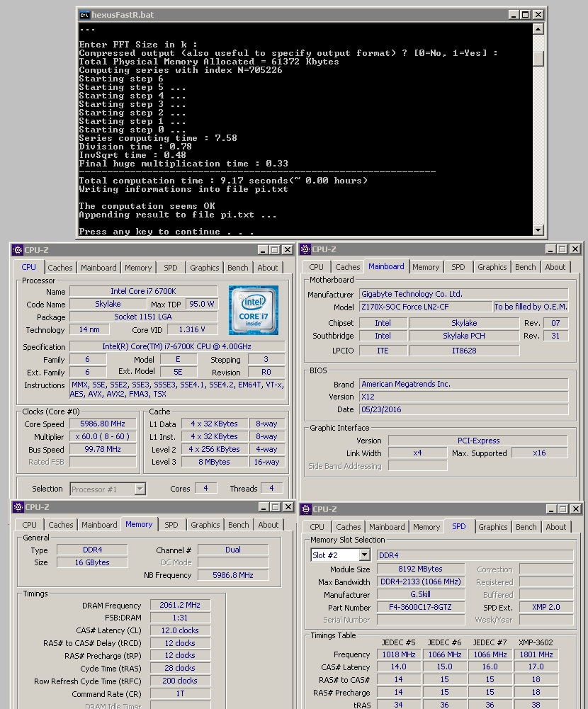The height and width of the screenshot is (709, 588).
Task: Close the hexusFastR.bat console window
Action: [x=538, y=15]
